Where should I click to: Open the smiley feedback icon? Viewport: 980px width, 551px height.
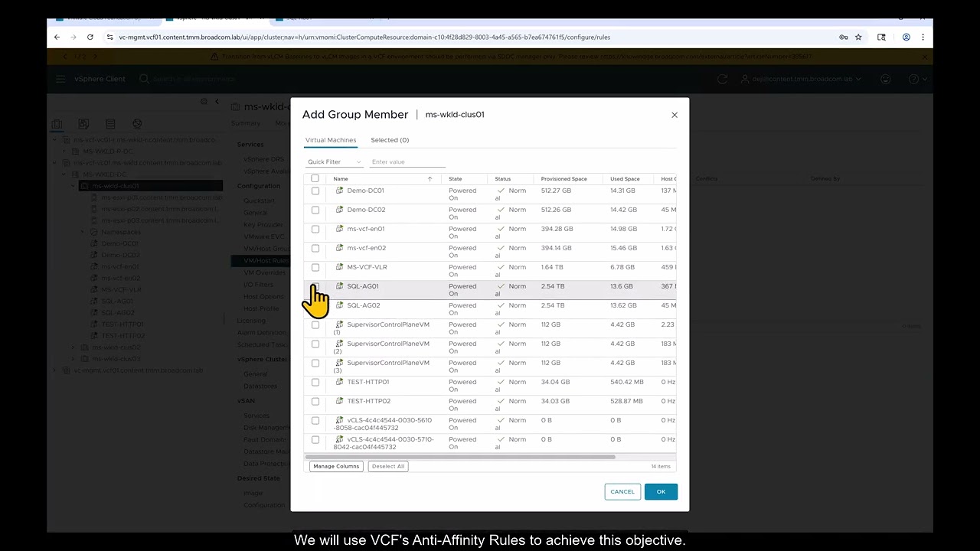[x=886, y=79]
